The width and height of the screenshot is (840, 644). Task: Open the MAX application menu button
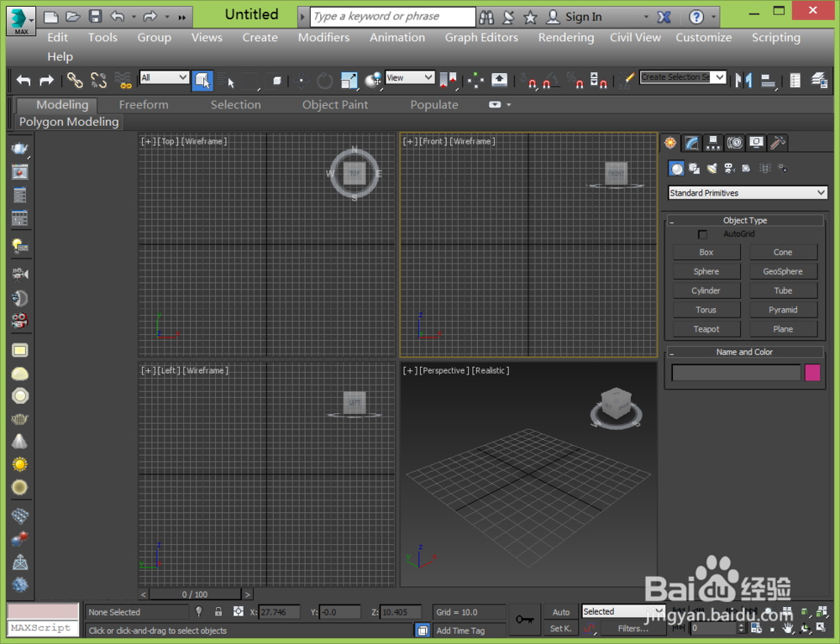(x=21, y=21)
